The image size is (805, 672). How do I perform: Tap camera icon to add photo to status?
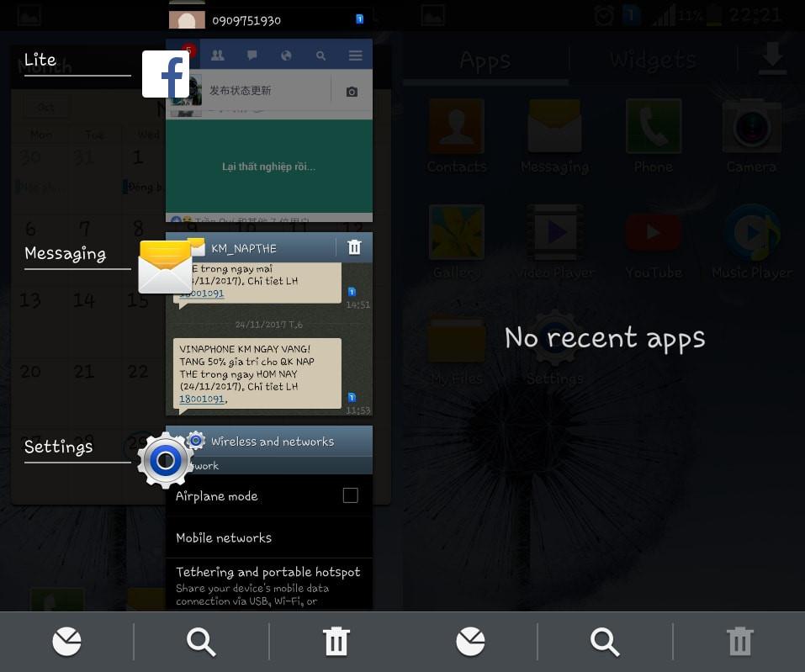(353, 92)
